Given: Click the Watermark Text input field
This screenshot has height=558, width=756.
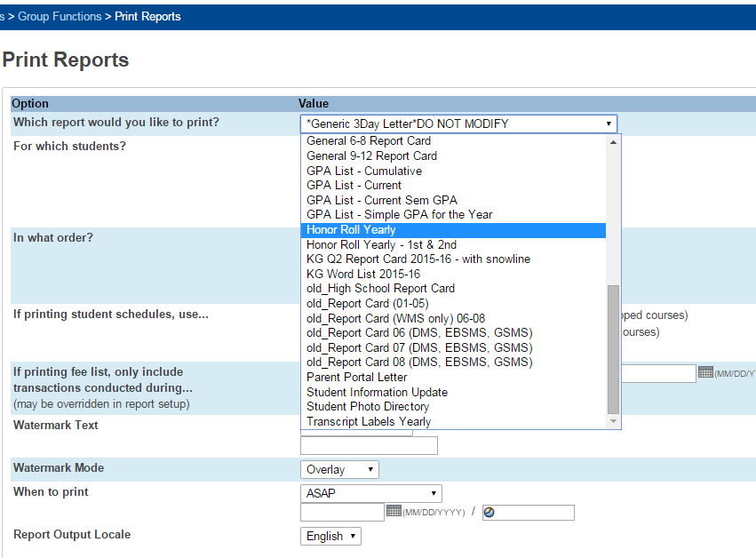Looking at the screenshot, I should click(x=369, y=446).
